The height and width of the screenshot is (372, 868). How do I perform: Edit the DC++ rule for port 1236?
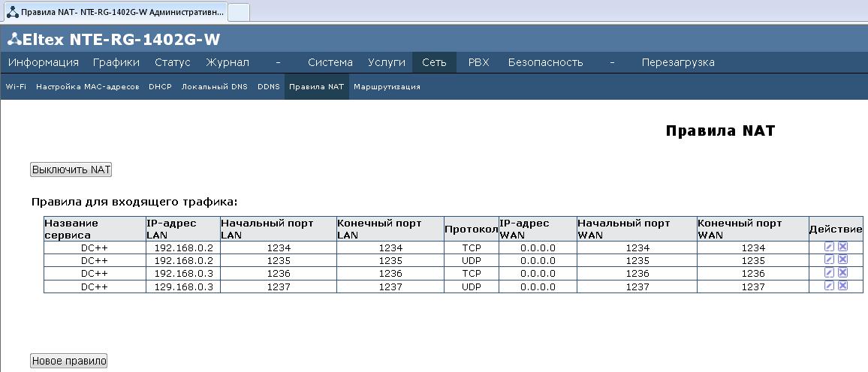[x=829, y=273]
